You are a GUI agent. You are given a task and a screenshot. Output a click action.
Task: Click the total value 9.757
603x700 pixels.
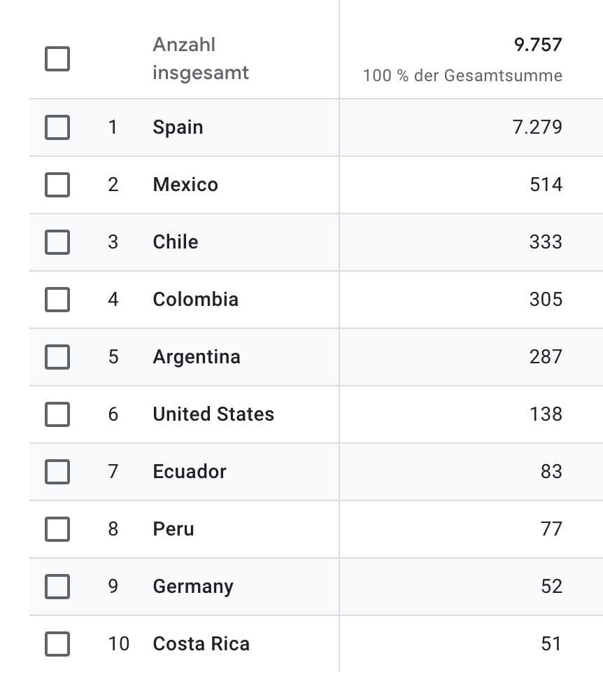[x=538, y=45]
